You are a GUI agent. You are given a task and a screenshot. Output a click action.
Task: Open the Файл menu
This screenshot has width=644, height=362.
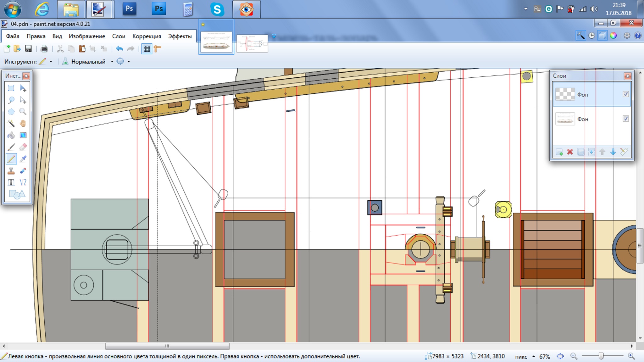click(13, 36)
